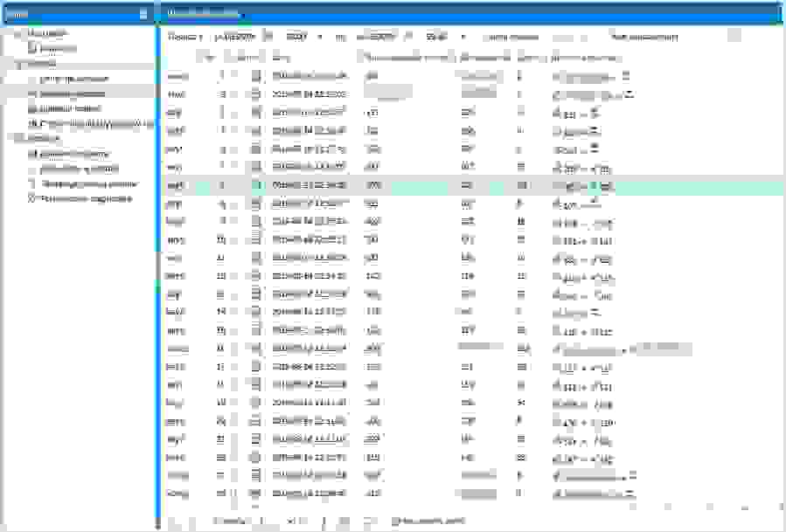Click the document icon in row 1
The height and width of the screenshot is (532, 786).
(x=256, y=76)
